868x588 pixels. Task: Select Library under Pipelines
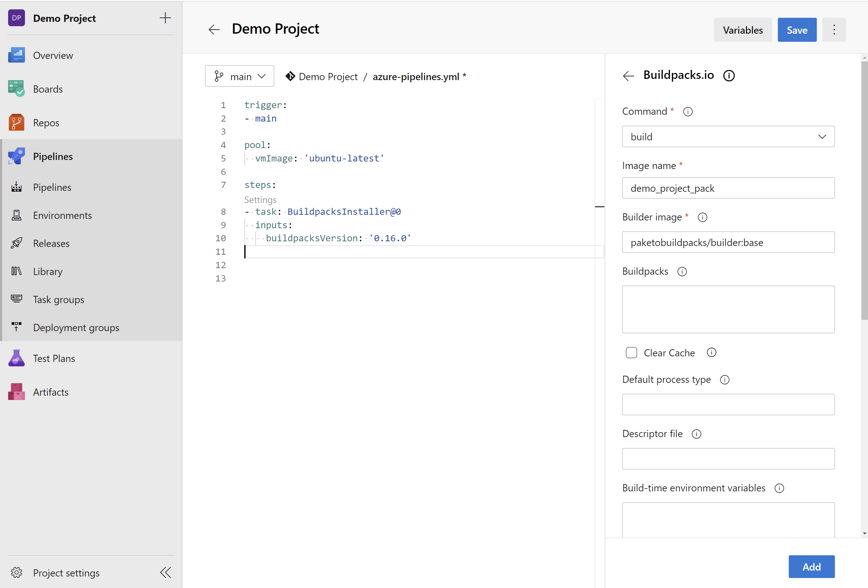[48, 271]
